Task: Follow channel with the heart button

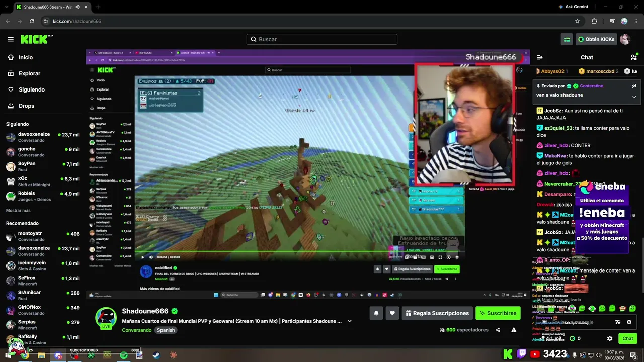Action: 392,313
